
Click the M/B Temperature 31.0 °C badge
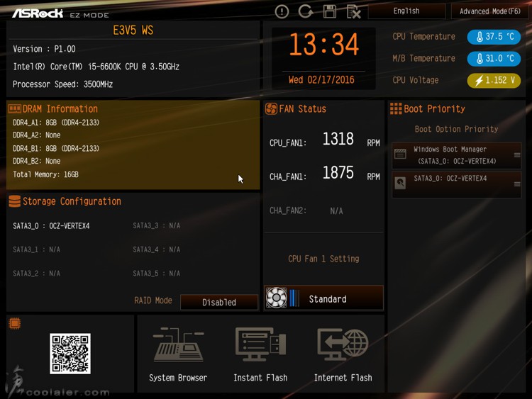494,58
